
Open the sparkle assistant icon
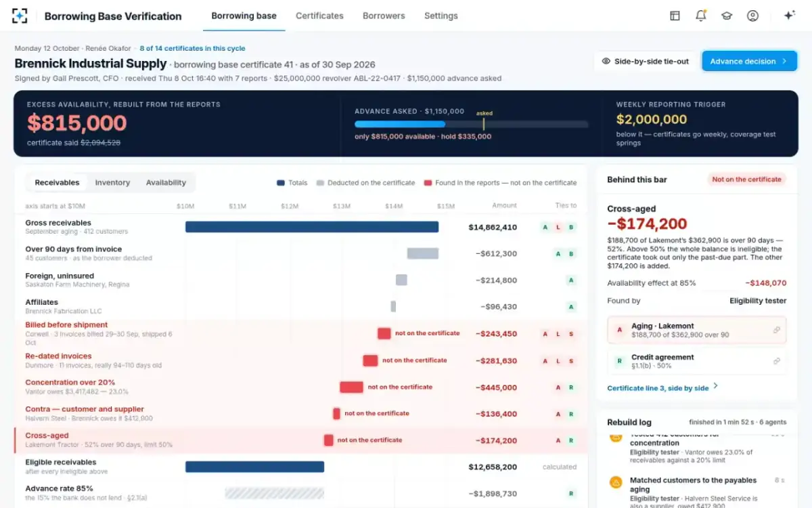(789, 16)
